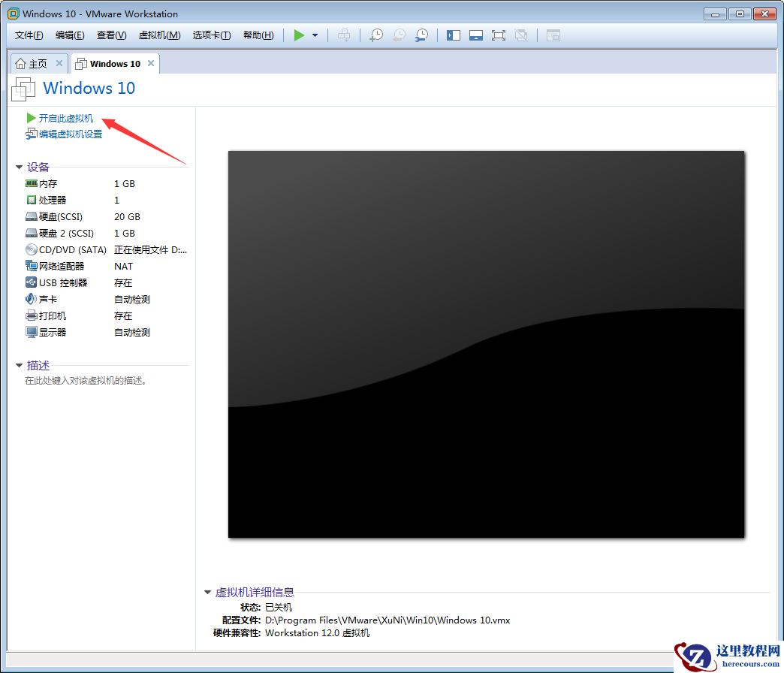Collapse the 设备 devices section
Image resolution: width=784 pixels, height=673 pixels.
[x=19, y=167]
